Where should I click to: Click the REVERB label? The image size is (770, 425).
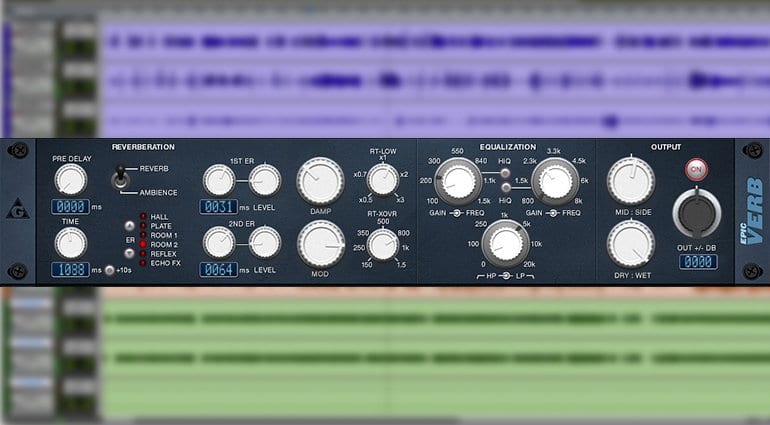(154, 169)
